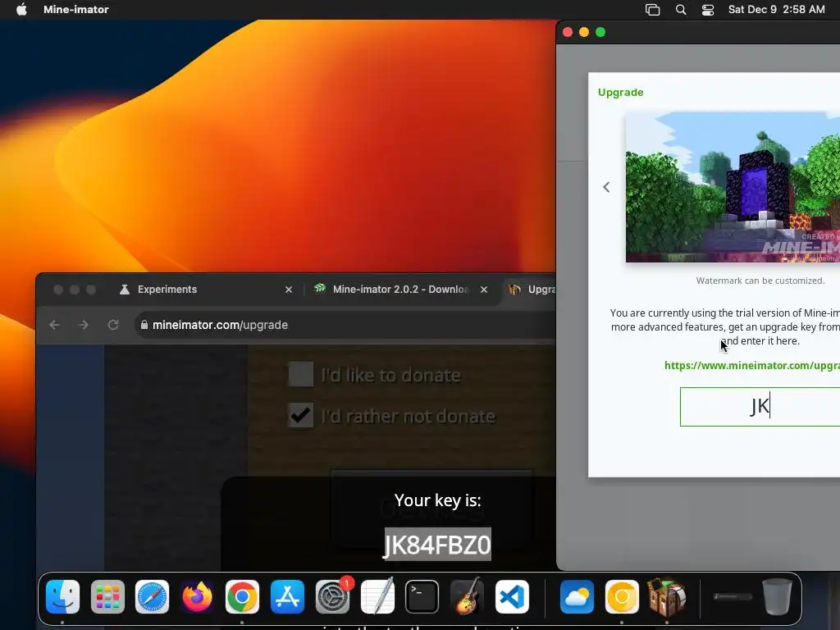This screenshot has height=630, width=840.
Task: Click the green zoom button of Mine-imator window
Action: click(x=600, y=32)
